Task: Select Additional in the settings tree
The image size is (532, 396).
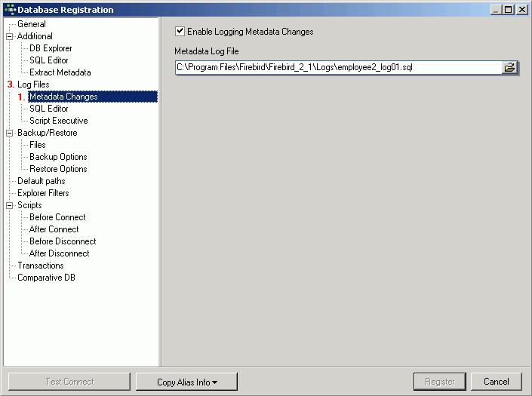Action: [x=35, y=36]
